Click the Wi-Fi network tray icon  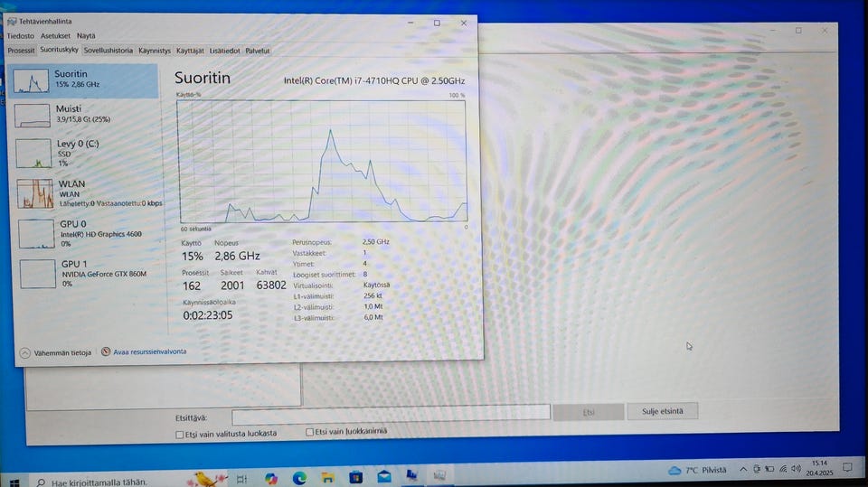click(783, 469)
